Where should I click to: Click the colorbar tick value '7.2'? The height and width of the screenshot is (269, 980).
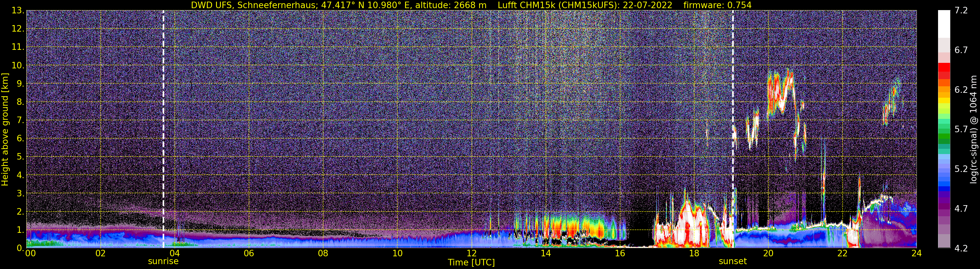961,11
